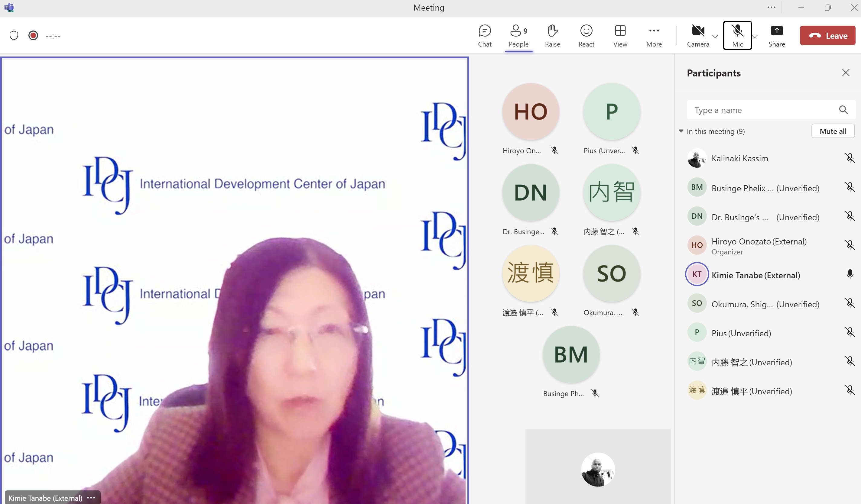Close the Participants panel

(845, 73)
